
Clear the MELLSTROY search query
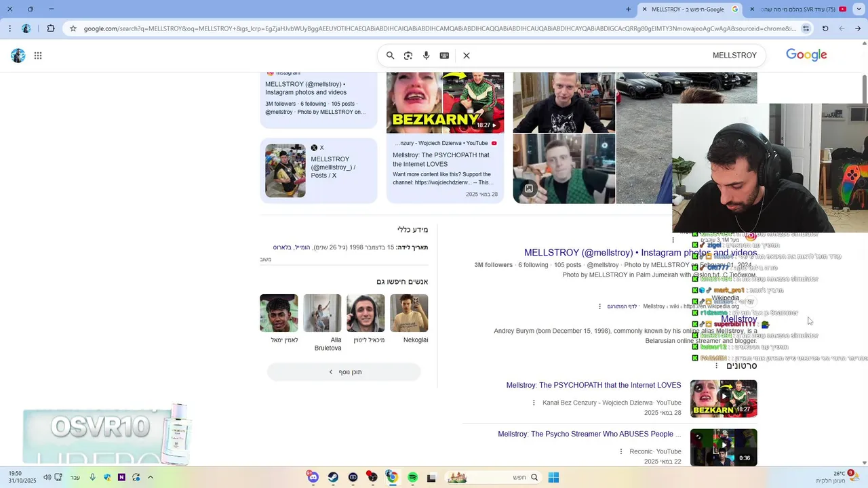467,56
